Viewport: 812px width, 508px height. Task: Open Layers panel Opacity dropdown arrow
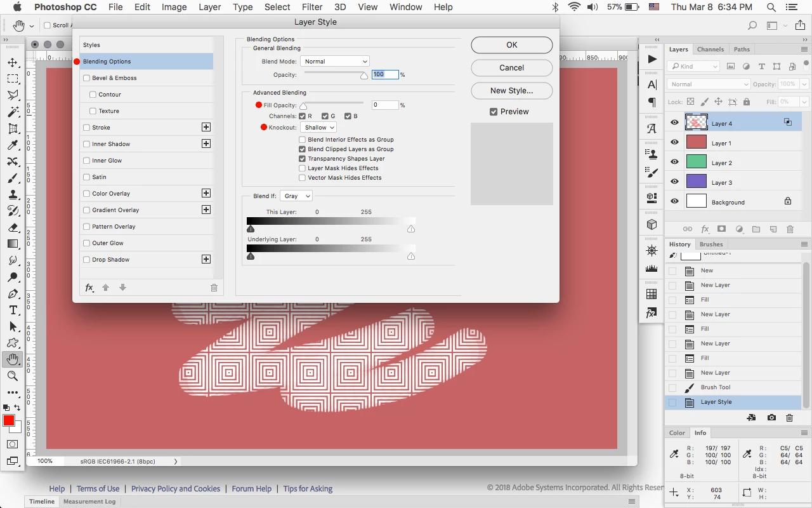coord(804,84)
